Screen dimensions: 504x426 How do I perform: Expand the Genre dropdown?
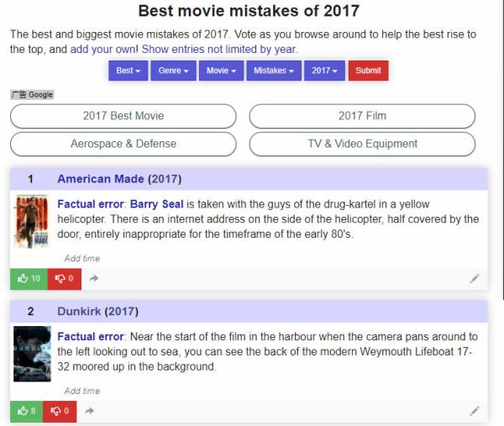pos(174,71)
